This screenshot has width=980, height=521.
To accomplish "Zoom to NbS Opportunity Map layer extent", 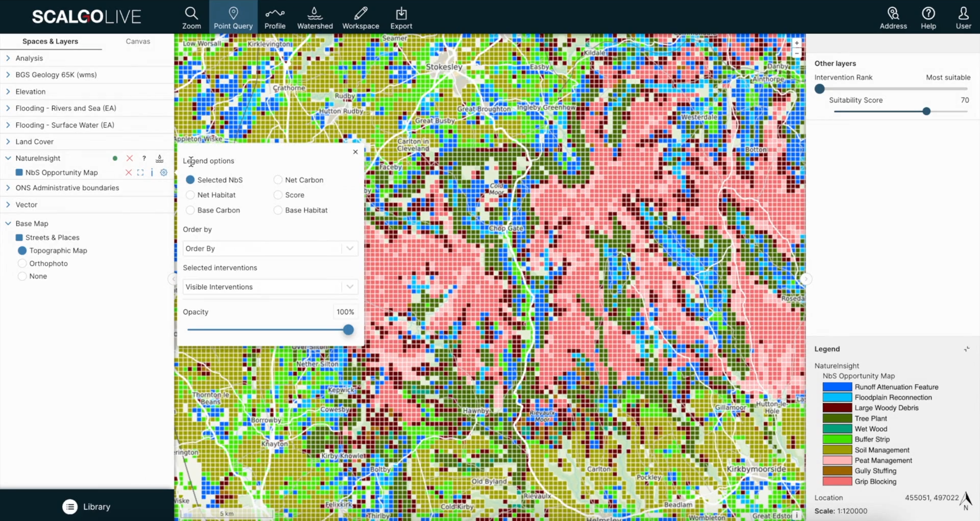I will click(x=140, y=172).
